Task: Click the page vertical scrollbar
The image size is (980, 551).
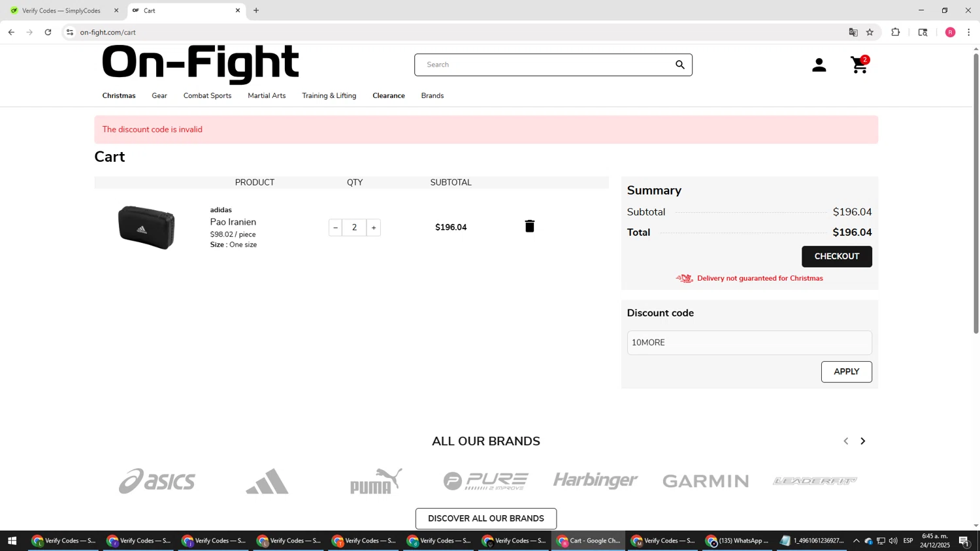Action: [x=976, y=193]
